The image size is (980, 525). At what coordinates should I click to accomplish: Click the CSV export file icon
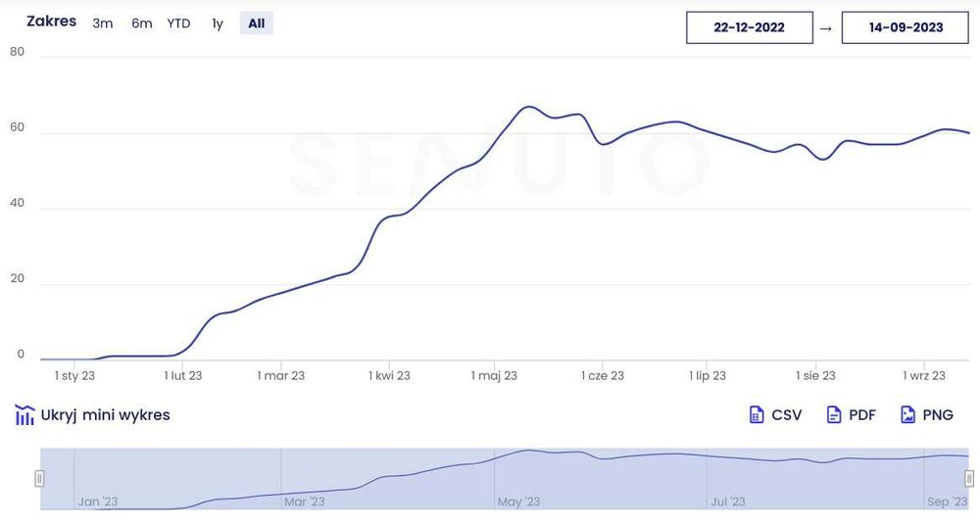[x=757, y=415]
